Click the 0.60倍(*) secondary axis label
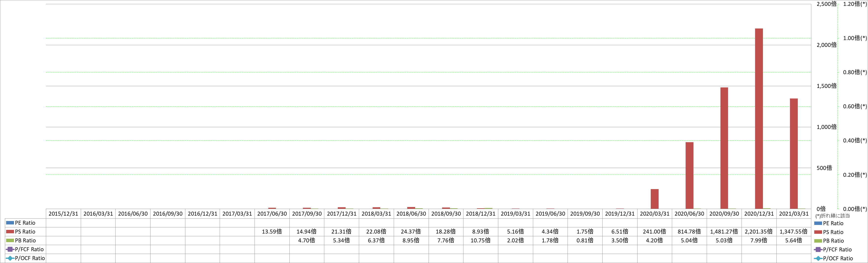 click(x=855, y=106)
